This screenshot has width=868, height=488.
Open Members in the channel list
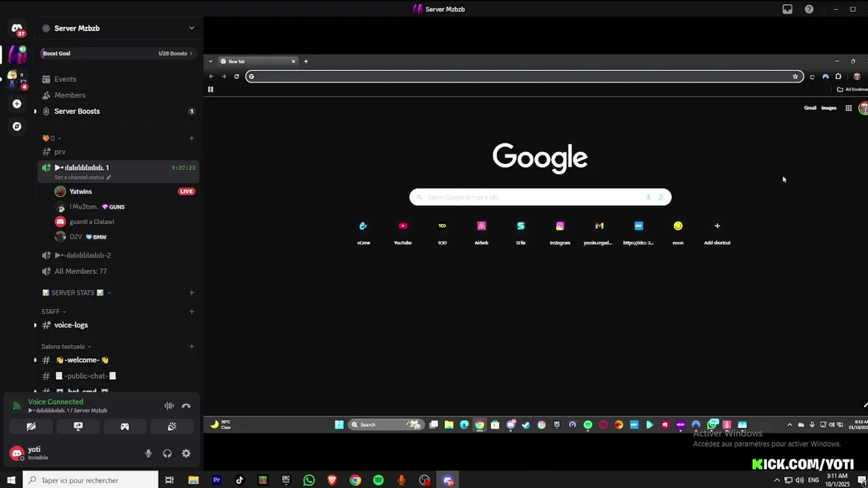(x=119, y=96)
